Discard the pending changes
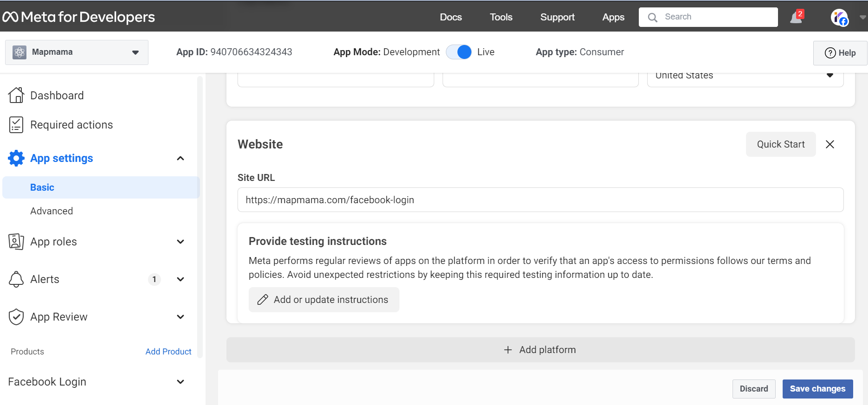This screenshot has width=868, height=405. point(754,389)
